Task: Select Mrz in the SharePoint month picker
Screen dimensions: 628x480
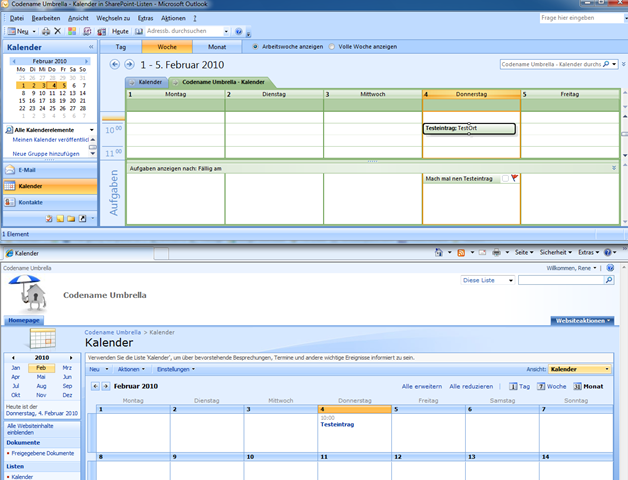Action: pos(67,367)
